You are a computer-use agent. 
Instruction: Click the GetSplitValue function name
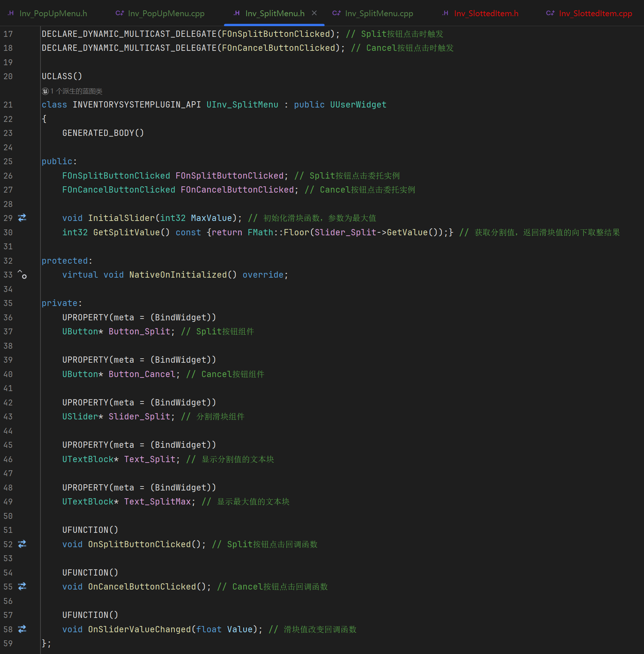(x=127, y=232)
